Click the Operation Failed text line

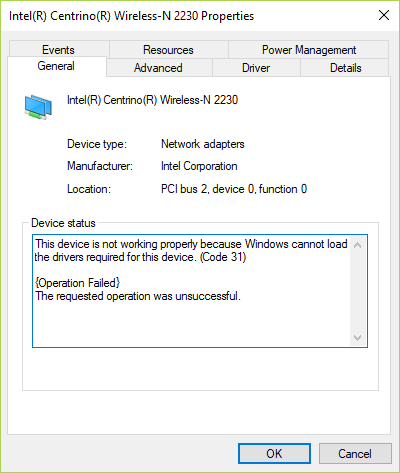tap(78, 283)
